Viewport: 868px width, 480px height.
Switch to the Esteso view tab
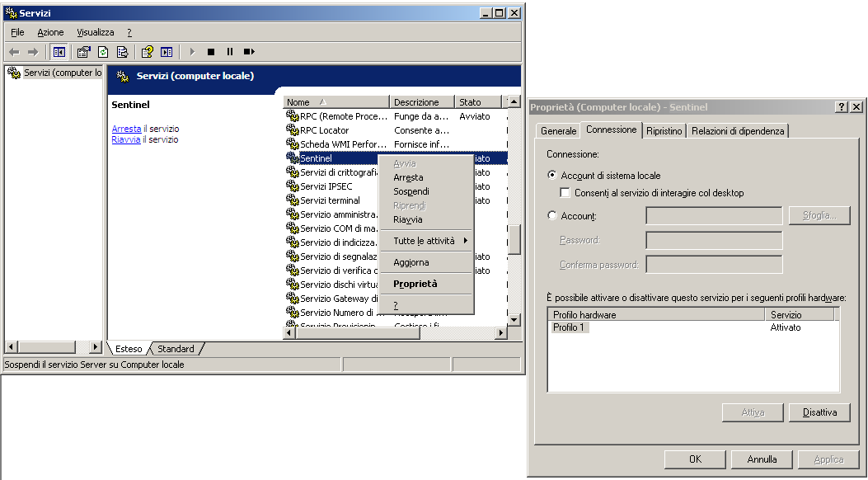(129, 349)
